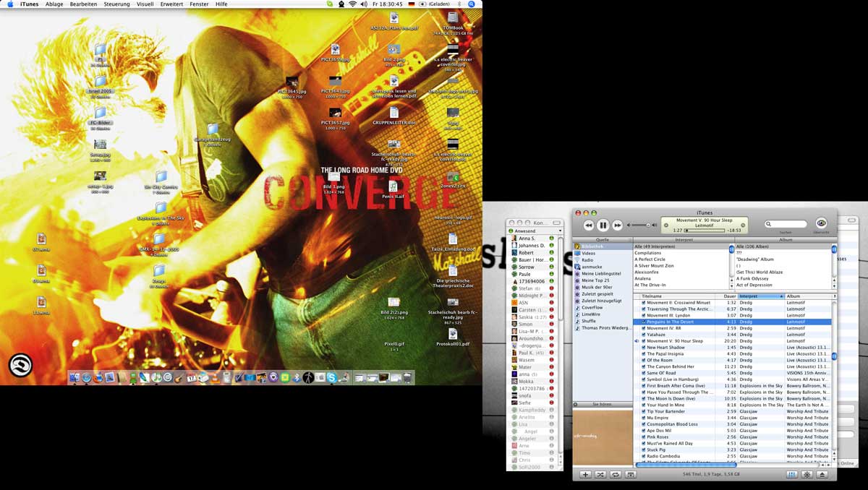Select Bibliothek in iTunes source list
This screenshot has width=868, height=490.
click(603, 246)
